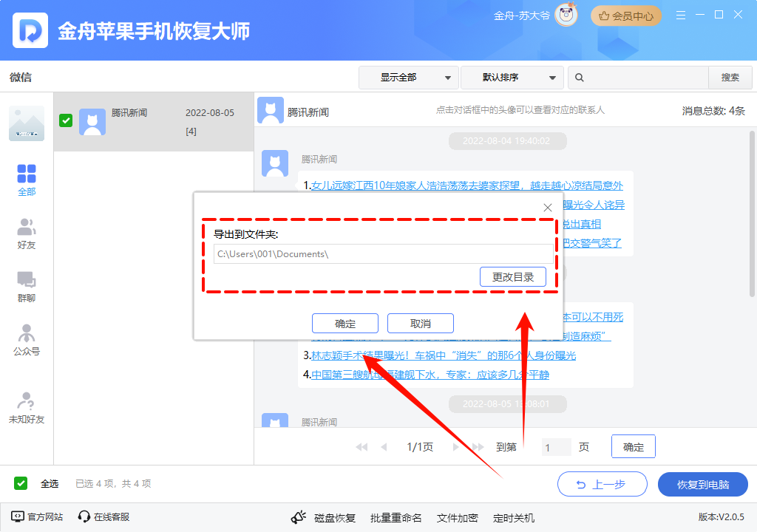
Task: Click 更改目录 to change folder
Action: click(513, 277)
